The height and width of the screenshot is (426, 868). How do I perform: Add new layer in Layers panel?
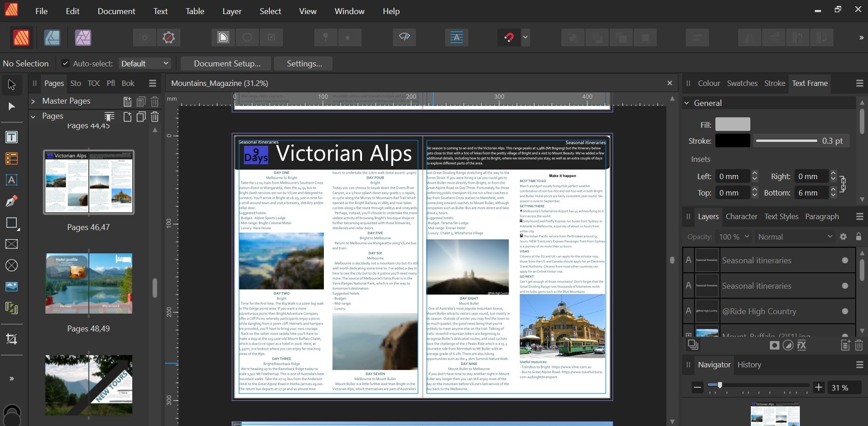[845, 346]
